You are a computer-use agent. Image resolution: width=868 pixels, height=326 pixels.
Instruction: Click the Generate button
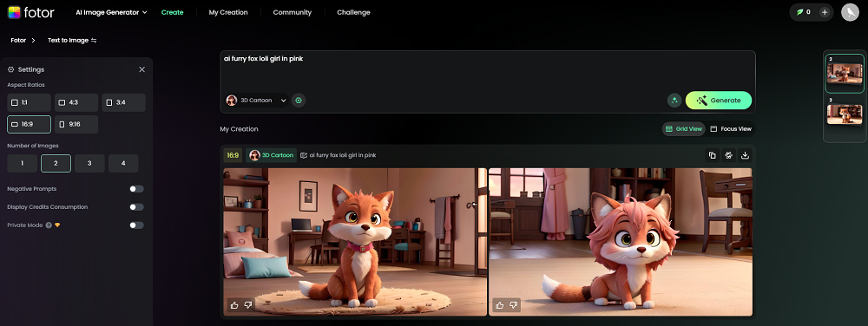[x=719, y=101]
